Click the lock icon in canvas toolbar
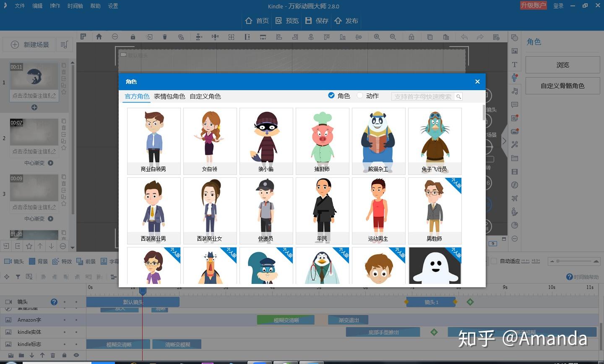The width and height of the screenshot is (604, 364). (x=133, y=37)
